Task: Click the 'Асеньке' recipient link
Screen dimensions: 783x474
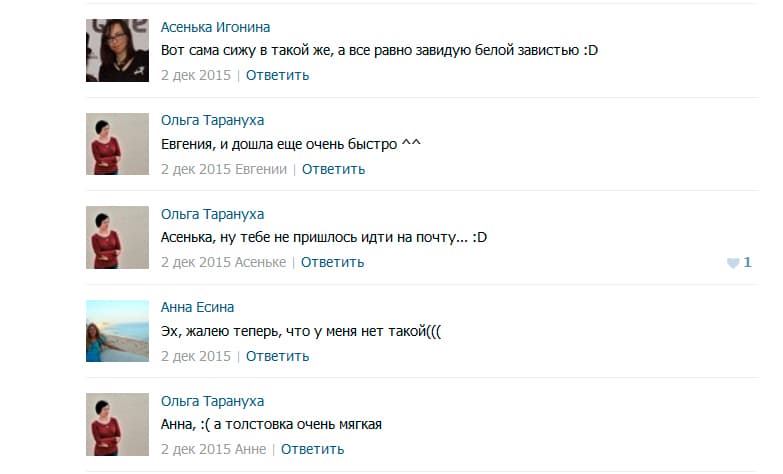Action: tap(260, 262)
